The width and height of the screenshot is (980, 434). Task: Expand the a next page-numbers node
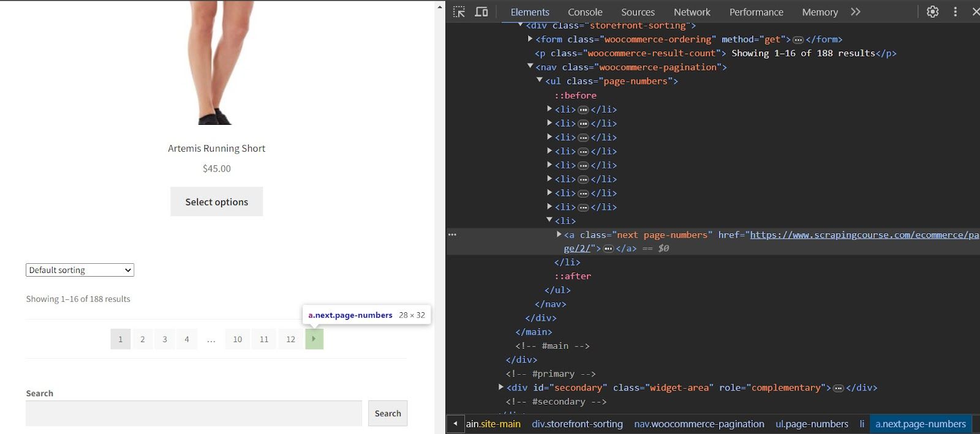click(559, 234)
